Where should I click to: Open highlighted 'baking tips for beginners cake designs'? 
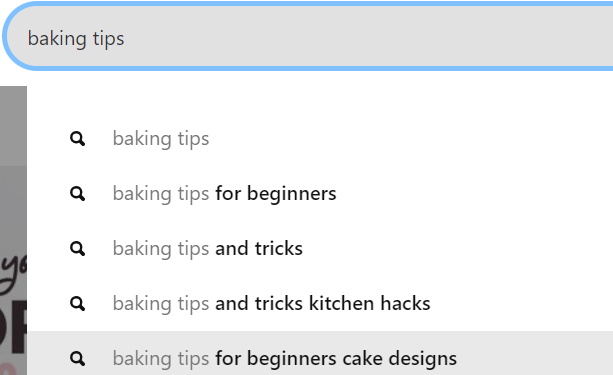click(x=320, y=353)
